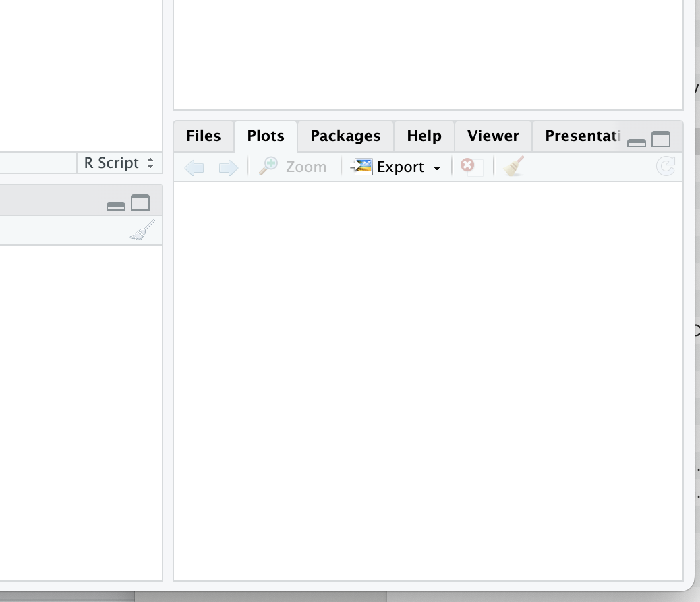Switch to the Viewer tab
Viewport: 700px width, 602px height.
(x=493, y=136)
